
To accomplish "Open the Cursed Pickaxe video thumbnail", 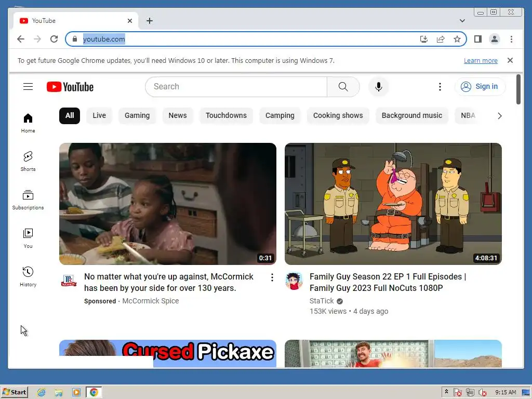I will 168,353.
